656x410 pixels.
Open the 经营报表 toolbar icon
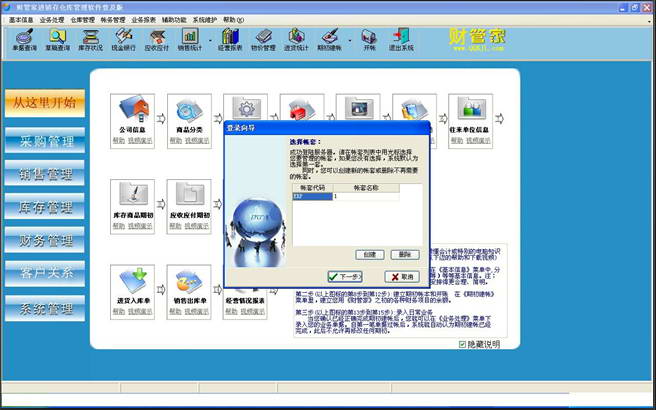pyautogui.click(x=230, y=40)
